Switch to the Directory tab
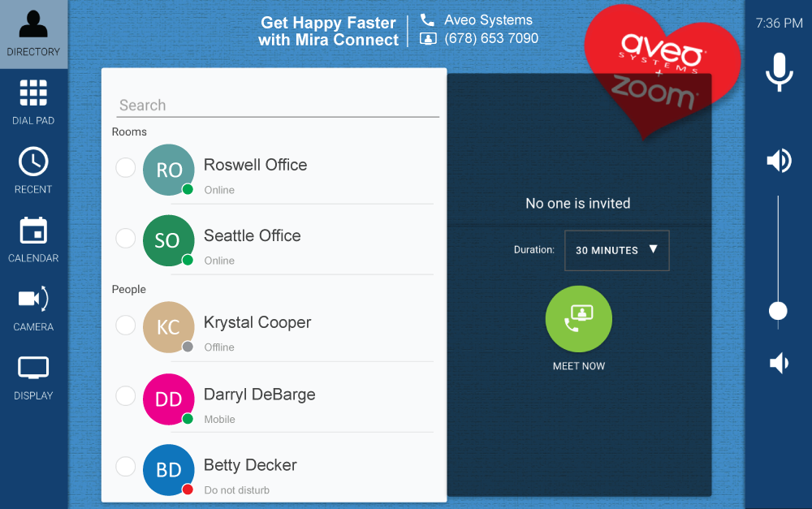This screenshot has height=509, width=812. click(x=33, y=34)
